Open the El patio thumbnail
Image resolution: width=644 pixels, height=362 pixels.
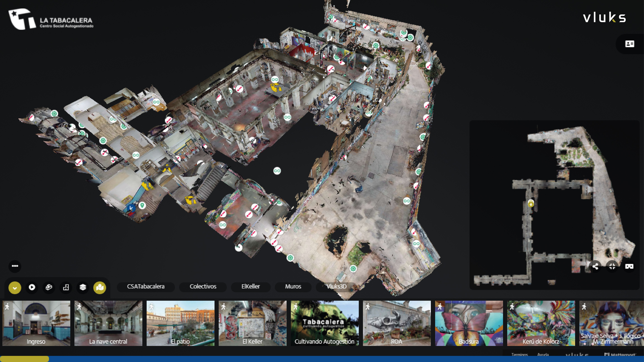180,323
